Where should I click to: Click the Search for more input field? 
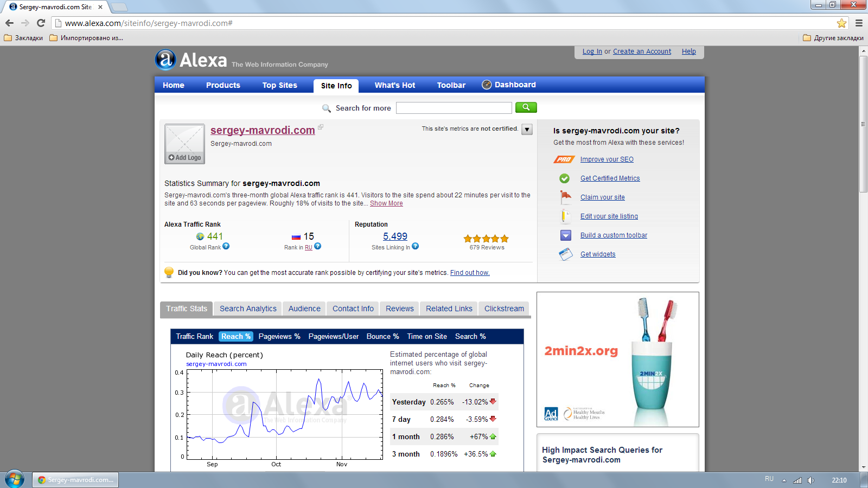[454, 108]
